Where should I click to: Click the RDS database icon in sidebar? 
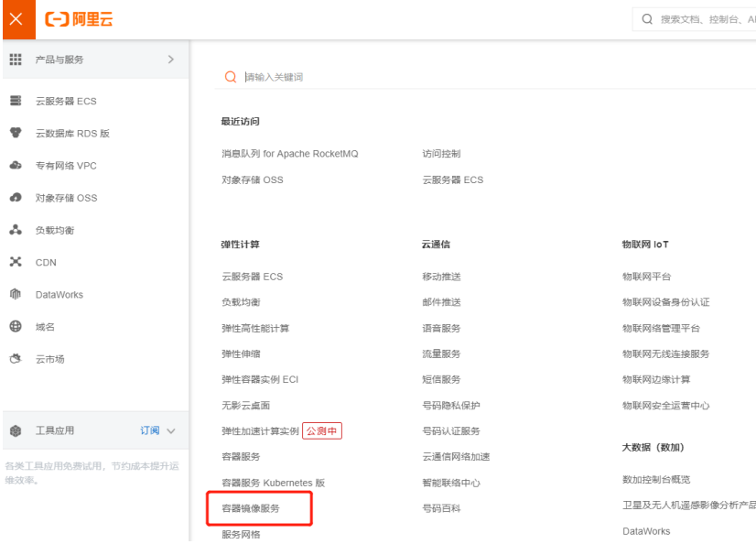(16, 133)
